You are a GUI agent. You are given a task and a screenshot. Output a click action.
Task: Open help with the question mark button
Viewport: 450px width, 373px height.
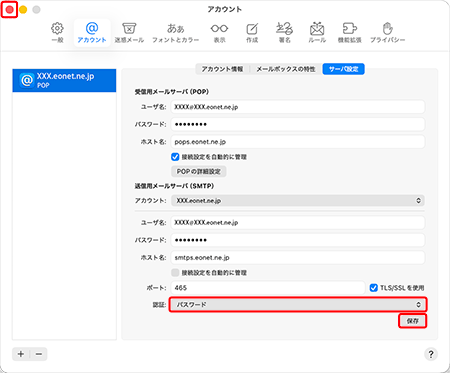[431, 354]
